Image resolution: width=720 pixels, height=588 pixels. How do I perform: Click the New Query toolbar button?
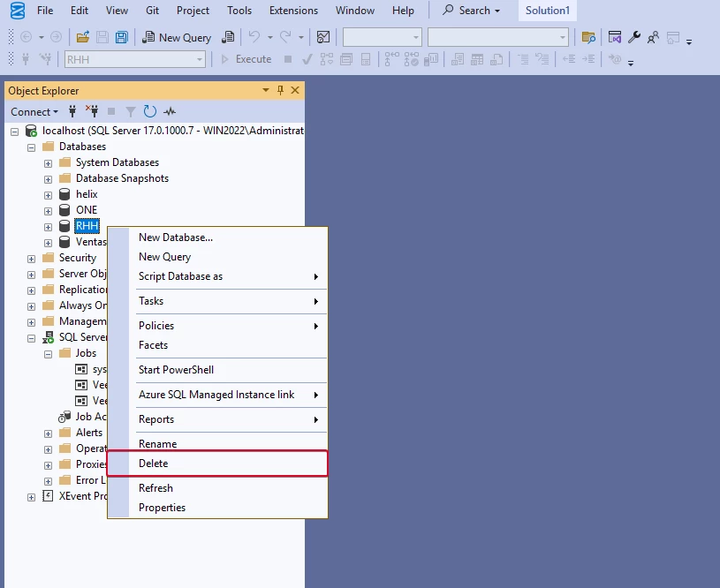click(x=177, y=37)
